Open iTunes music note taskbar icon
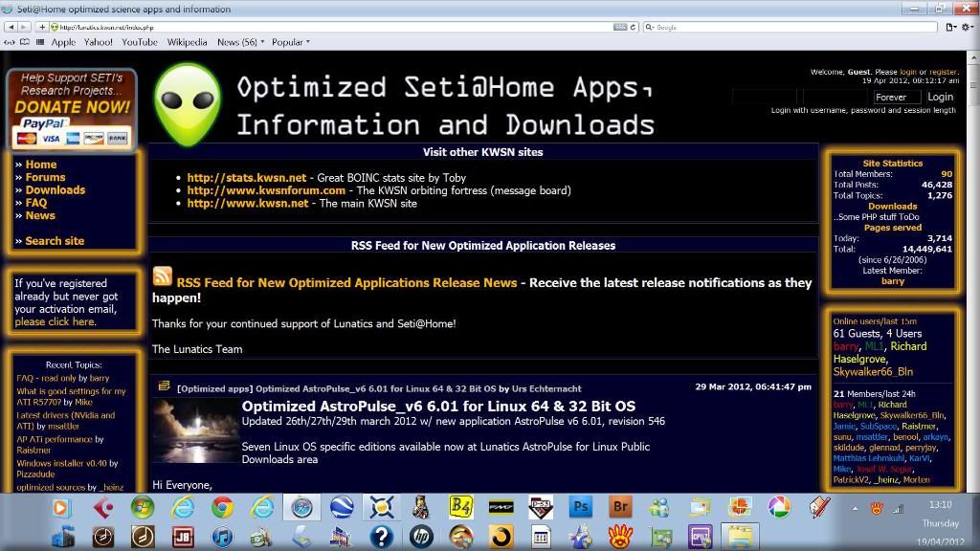 coord(222,536)
